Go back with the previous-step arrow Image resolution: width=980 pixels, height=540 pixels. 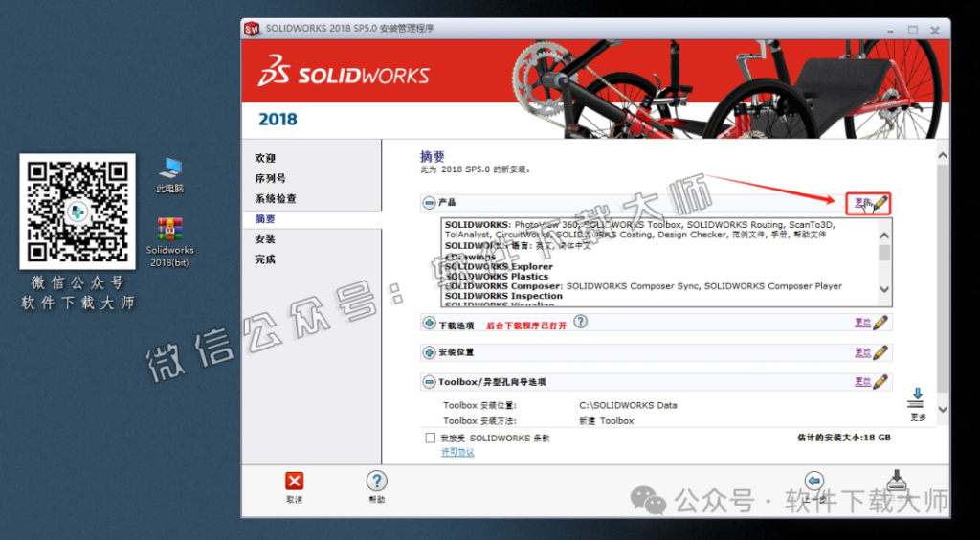(x=813, y=480)
